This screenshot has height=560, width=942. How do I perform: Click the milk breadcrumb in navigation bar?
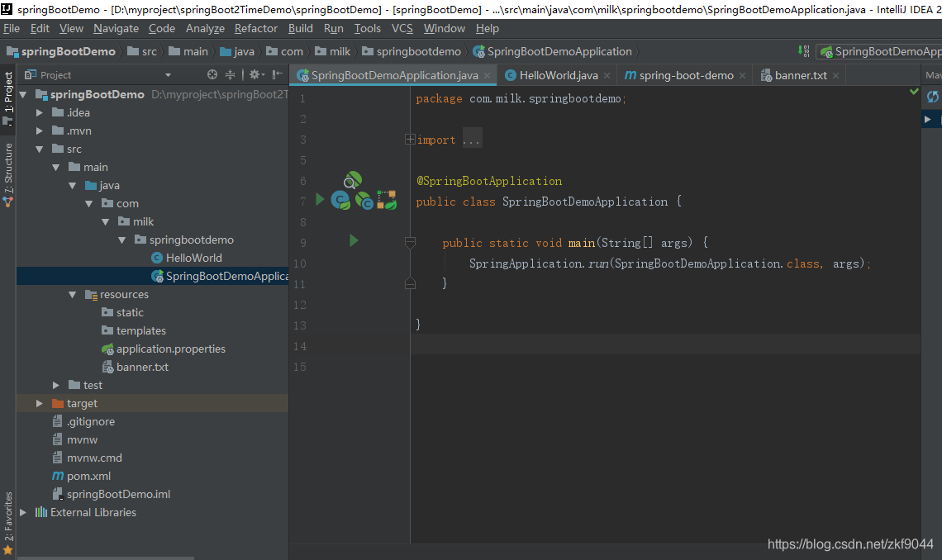click(x=333, y=51)
